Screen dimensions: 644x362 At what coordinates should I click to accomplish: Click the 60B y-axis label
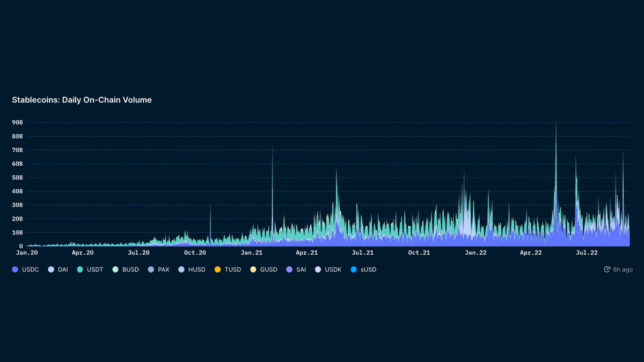18,164
